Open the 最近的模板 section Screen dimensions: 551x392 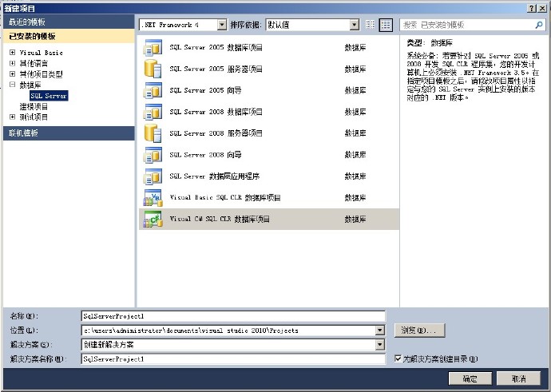[x=69, y=22]
